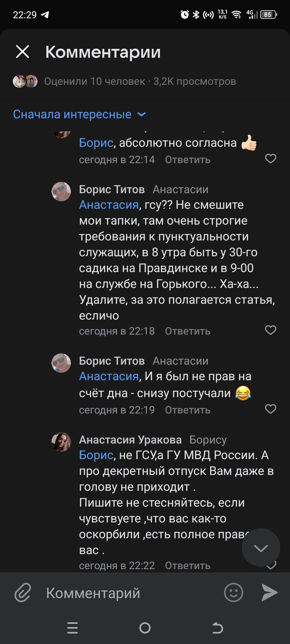This screenshot has width=290, height=644.
Task: Like Boris's 22:18 comment with heart
Action: 270,330
